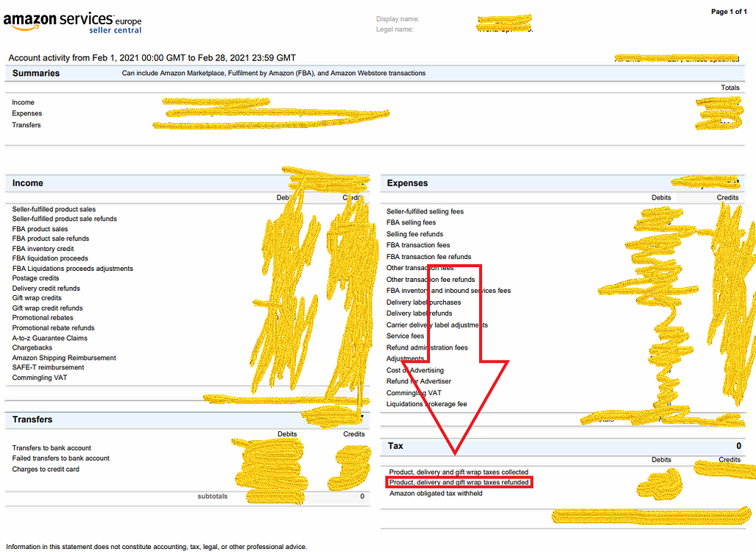Select the Promotional rebates line item
Viewport: 756px width, 552px height.
[x=43, y=317]
